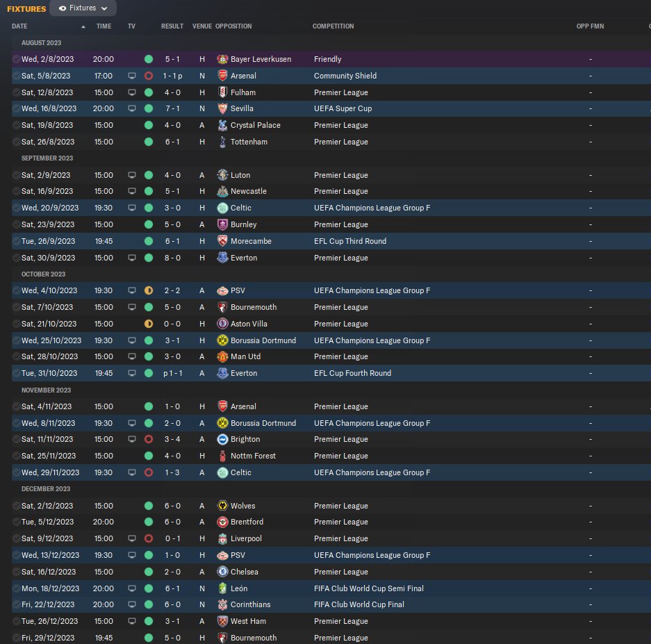Sort fixtures by the DATE column header

pyautogui.click(x=19, y=26)
